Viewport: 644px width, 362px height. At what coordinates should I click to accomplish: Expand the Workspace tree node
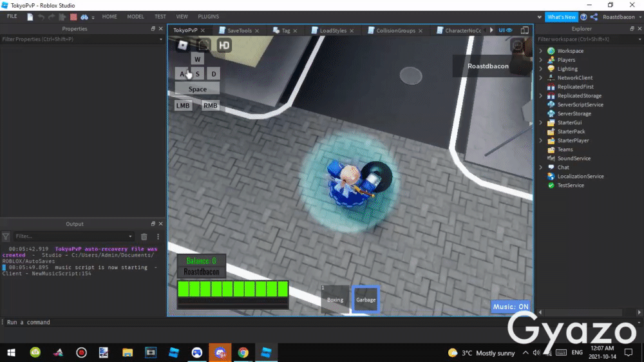point(541,51)
